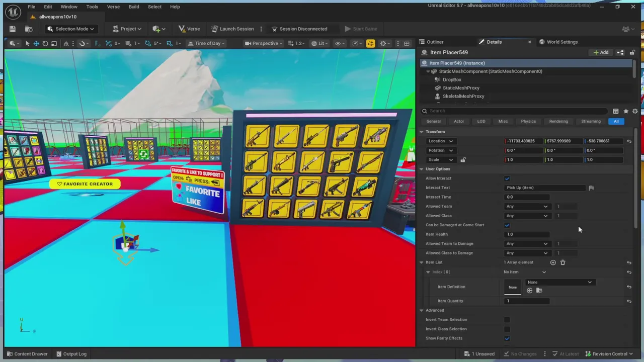
Task: Open the Output Log
Action: (x=70, y=354)
